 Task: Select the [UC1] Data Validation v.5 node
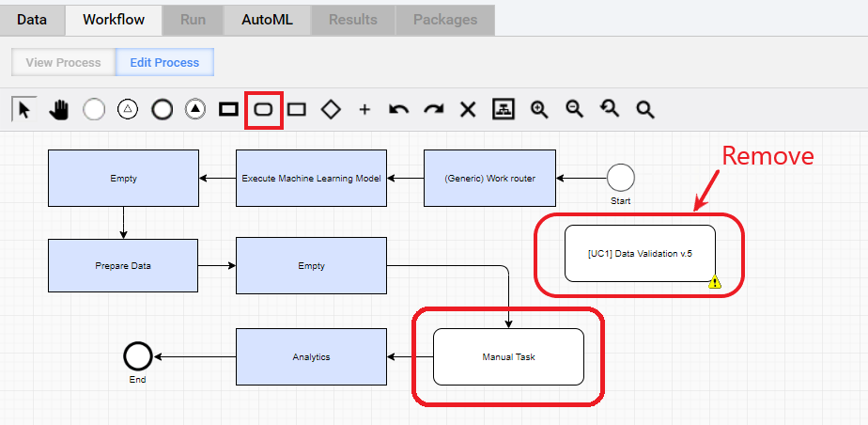tap(640, 253)
